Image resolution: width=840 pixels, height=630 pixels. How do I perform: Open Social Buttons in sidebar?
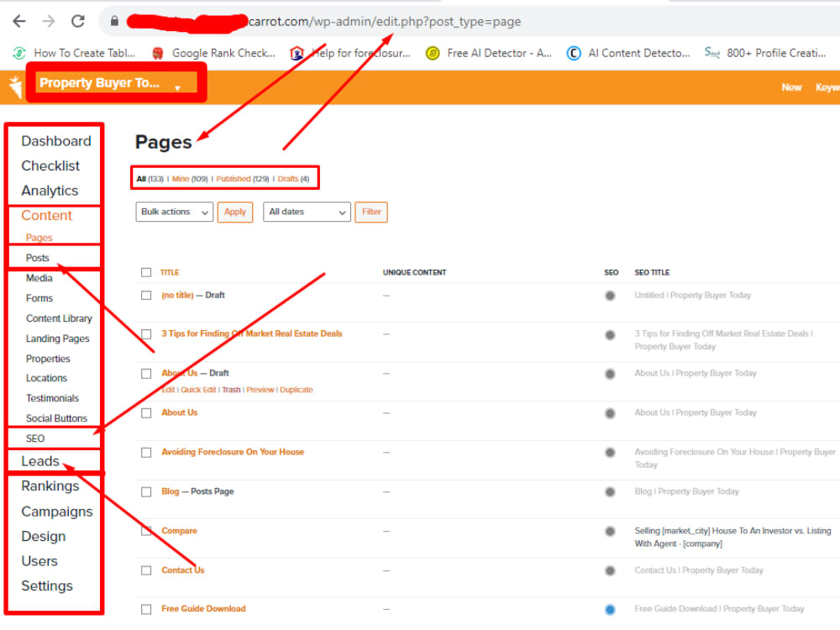(56, 418)
